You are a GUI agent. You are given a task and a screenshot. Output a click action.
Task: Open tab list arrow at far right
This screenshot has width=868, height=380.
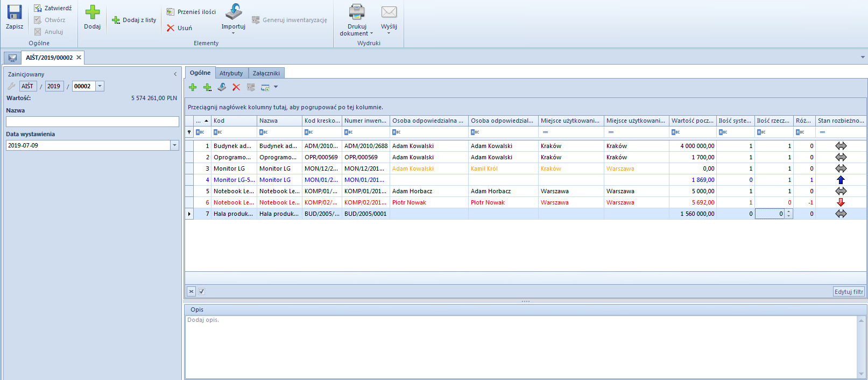coord(863,57)
